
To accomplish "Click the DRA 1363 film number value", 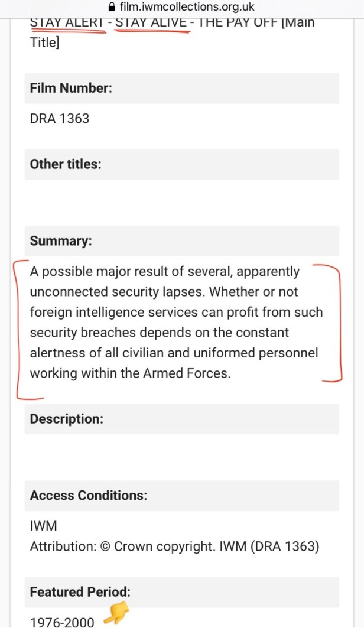I will [x=60, y=119].
